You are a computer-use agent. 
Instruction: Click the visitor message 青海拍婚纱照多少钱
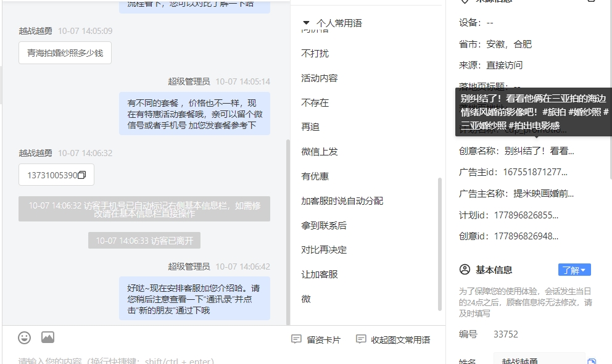(65, 52)
